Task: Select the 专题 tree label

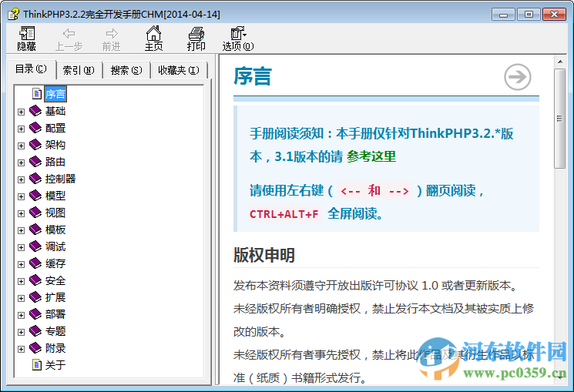Action: point(55,331)
